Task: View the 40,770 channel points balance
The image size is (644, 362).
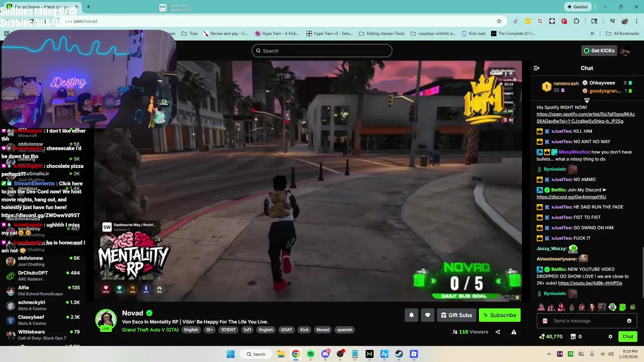Action: pos(550,336)
